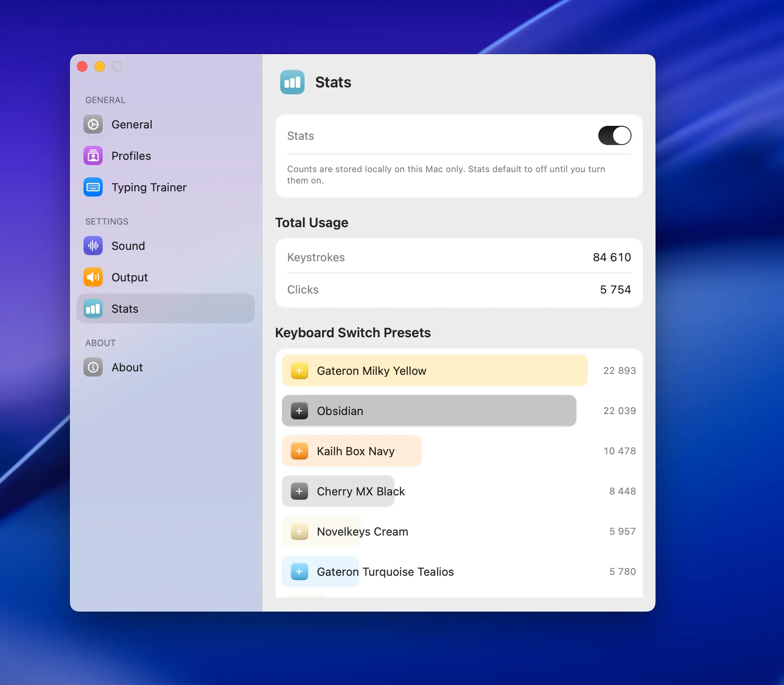Viewport: 784px width, 685px height.
Task: Click the Novelkeys Cream plus icon
Action: [x=299, y=532]
